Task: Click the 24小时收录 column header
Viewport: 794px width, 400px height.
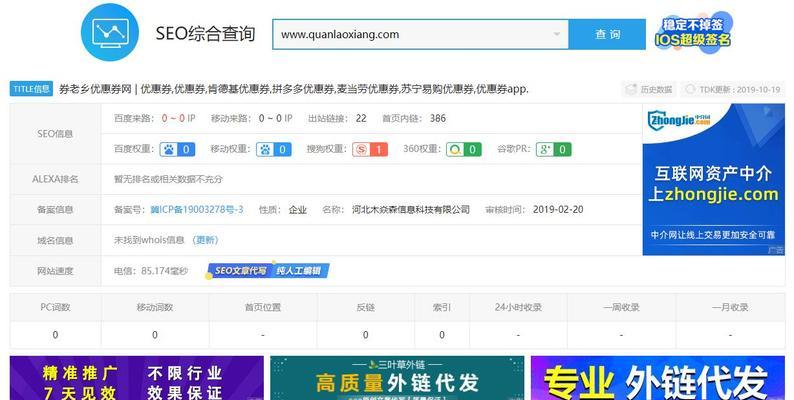Action: tap(519, 307)
